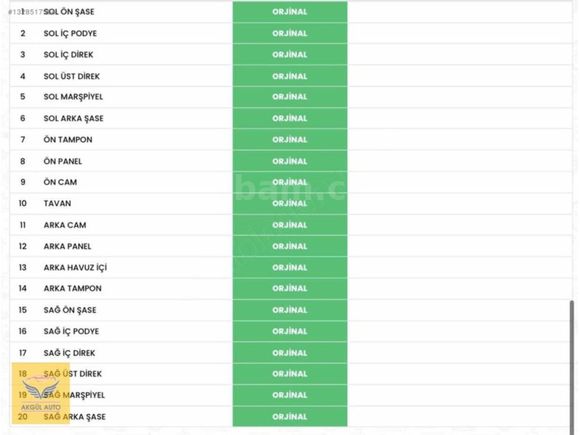Select the SAĞ ÖN ŞASE row
This screenshot has width=580, height=435.
click(x=291, y=310)
